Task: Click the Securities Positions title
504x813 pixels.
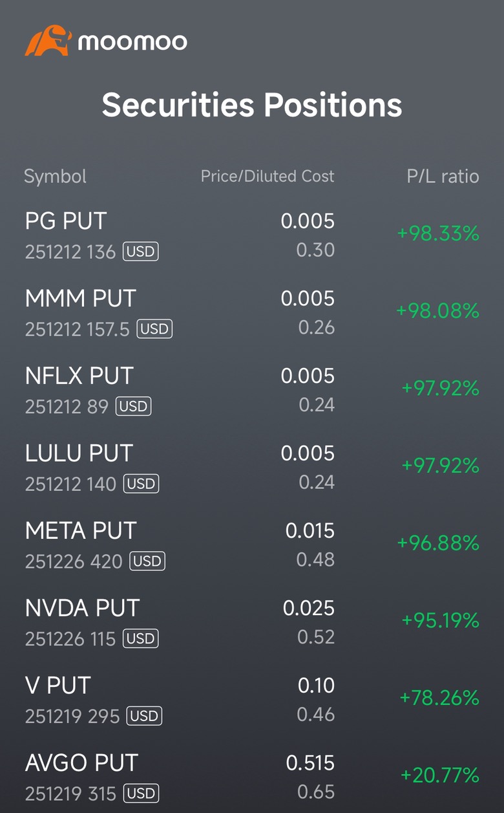Action: coord(252,105)
